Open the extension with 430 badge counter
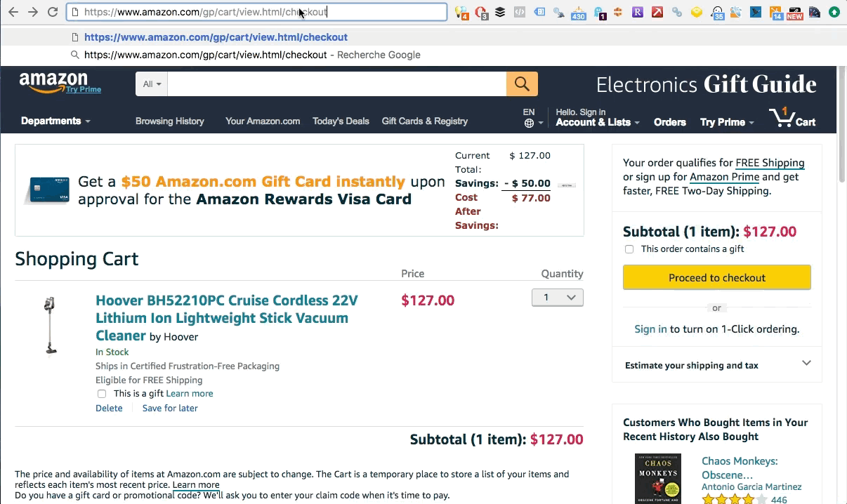The height and width of the screenshot is (504, 847). coord(579,12)
